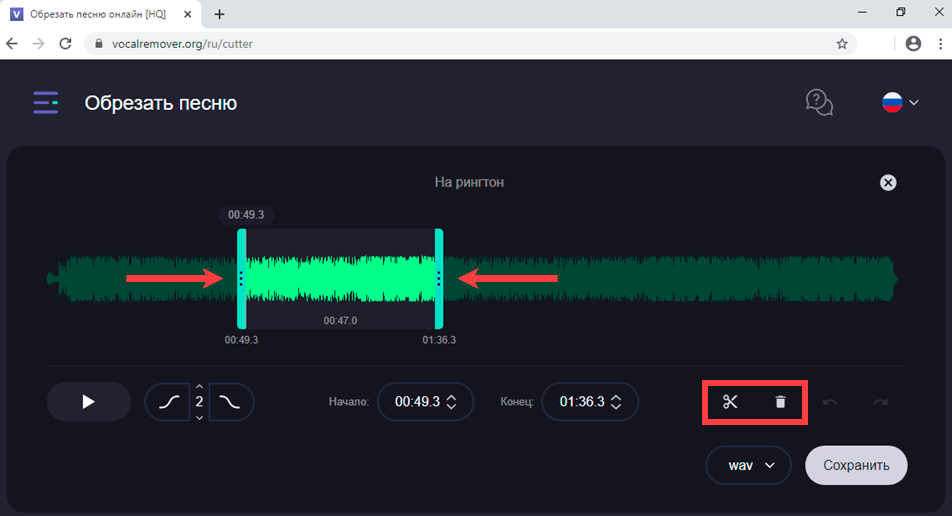The height and width of the screenshot is (516, 952).
Task: Open a new browser tab
Action: click(x=219, y=14)
